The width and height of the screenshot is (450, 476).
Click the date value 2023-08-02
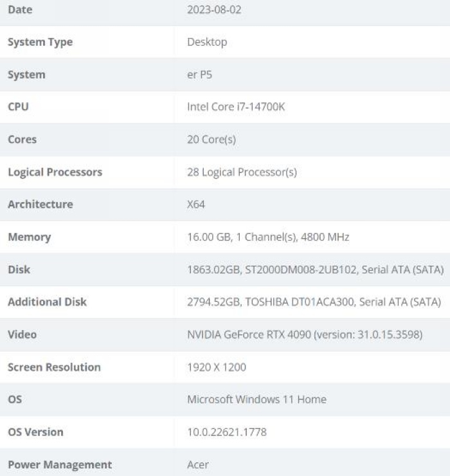click(214, 10)
